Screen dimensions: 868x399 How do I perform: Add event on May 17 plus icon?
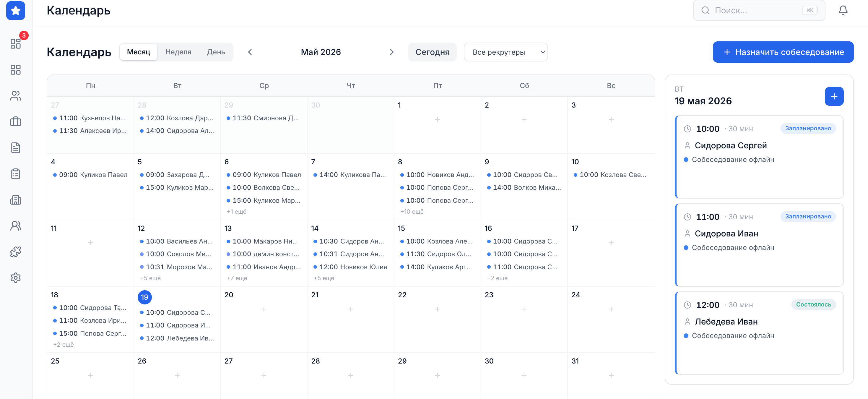611,243
